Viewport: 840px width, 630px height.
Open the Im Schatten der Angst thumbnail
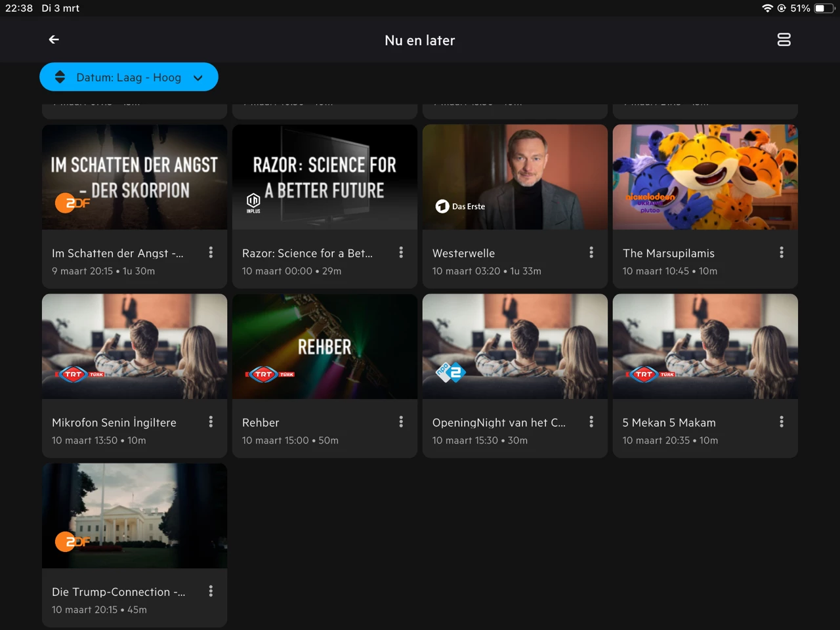click(135, 177)
